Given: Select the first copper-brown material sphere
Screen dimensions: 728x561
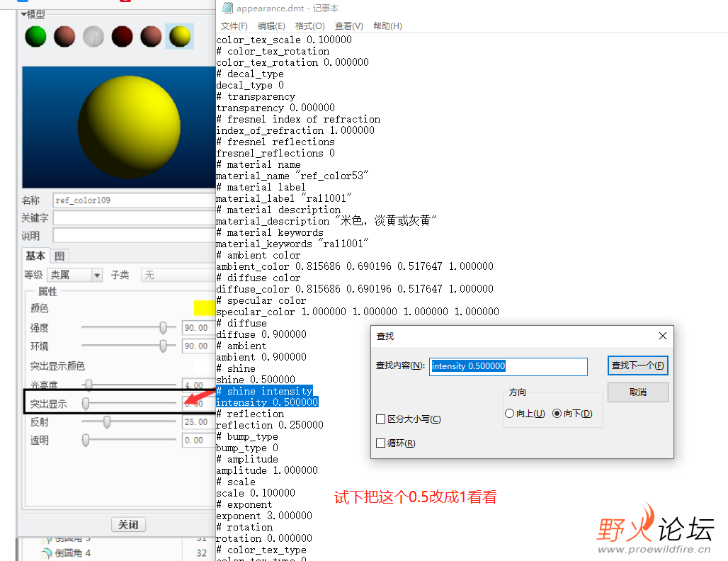Looking at the screenshot, I should (x=64, y=37).
